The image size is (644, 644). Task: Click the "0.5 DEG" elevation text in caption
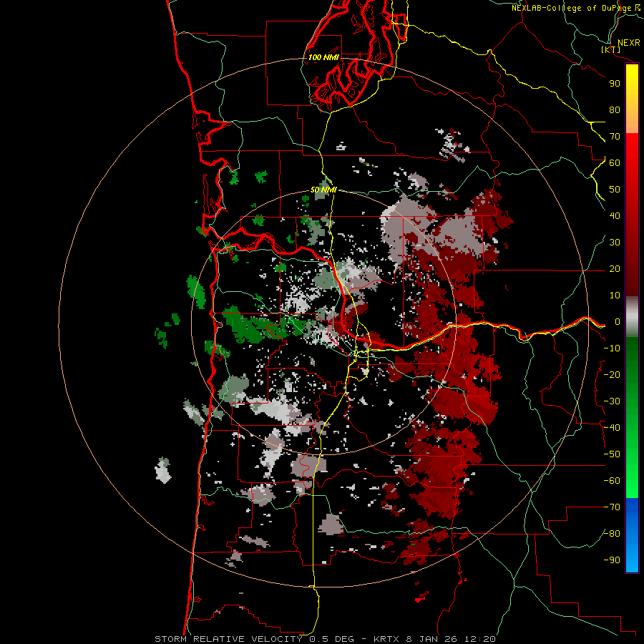(331, 639)
